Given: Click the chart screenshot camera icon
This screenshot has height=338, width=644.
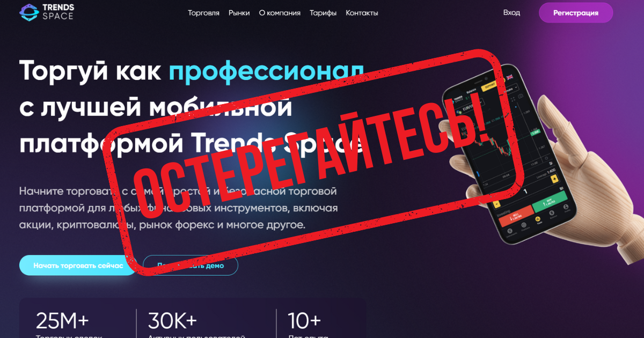Looking at the screenshot, I should (521, 96).
